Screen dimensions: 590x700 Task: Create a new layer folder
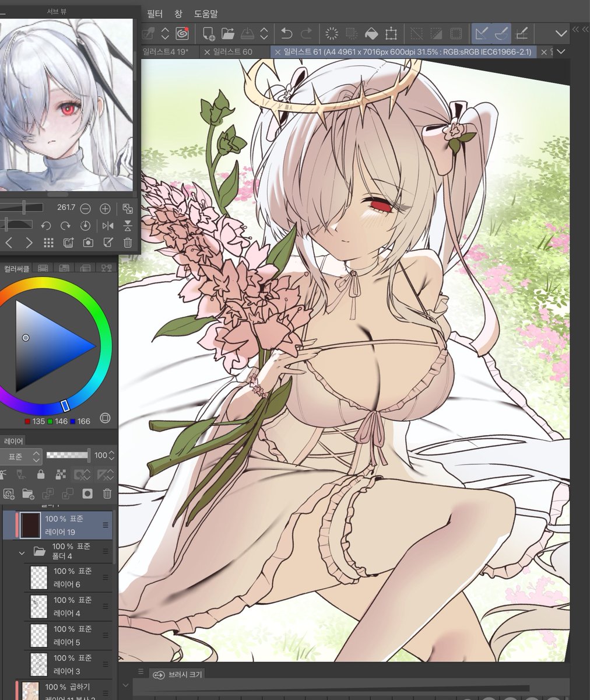click(x=28, y=494)
